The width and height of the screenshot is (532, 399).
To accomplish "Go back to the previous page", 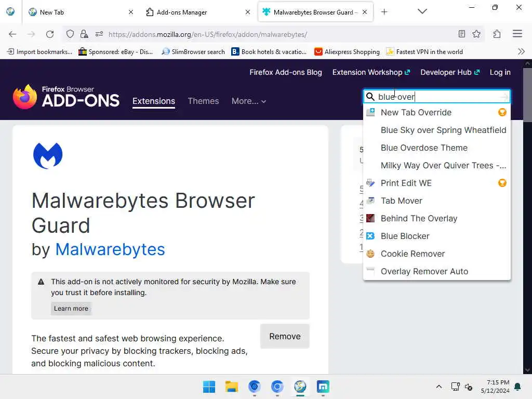I will [x=12, y=34].
